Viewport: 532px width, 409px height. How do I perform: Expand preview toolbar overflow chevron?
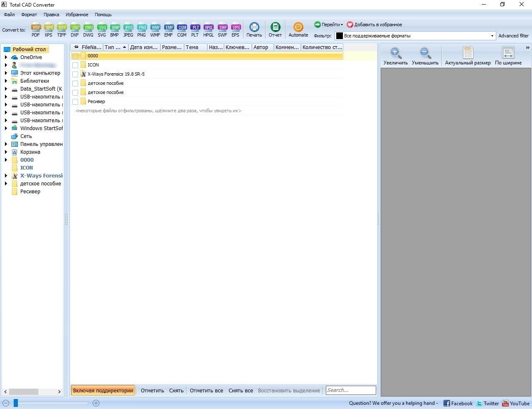coord(527,48)
